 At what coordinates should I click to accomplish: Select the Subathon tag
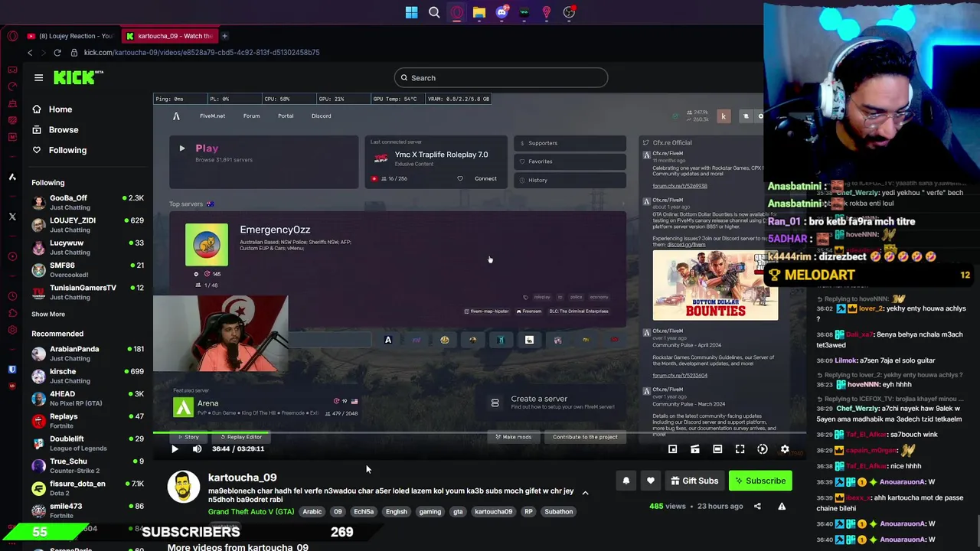pyautogui.click(x=558, y=511)
